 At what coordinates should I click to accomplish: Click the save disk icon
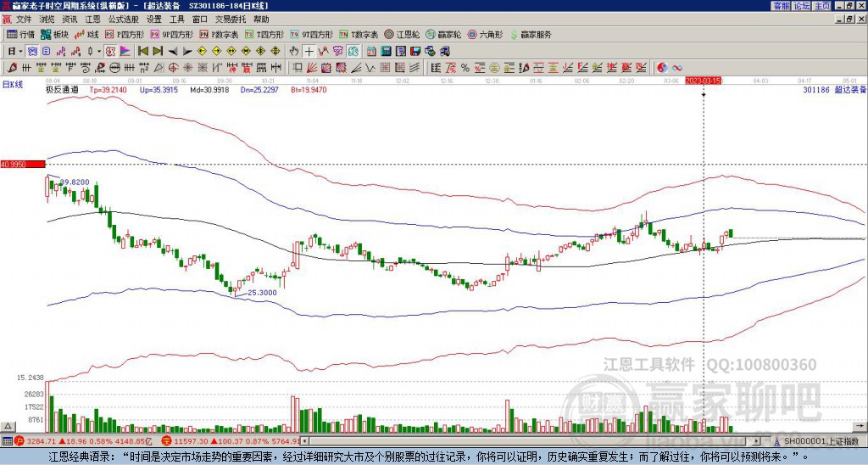point(415,52)
